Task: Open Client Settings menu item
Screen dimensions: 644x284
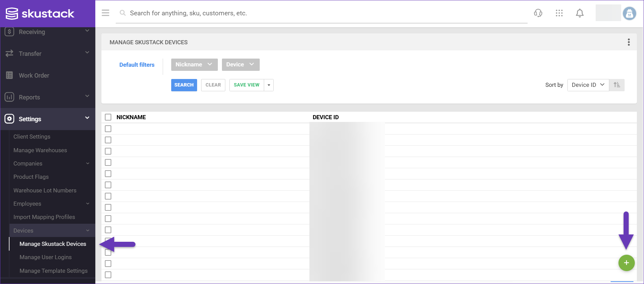Action: click(32, 137)
